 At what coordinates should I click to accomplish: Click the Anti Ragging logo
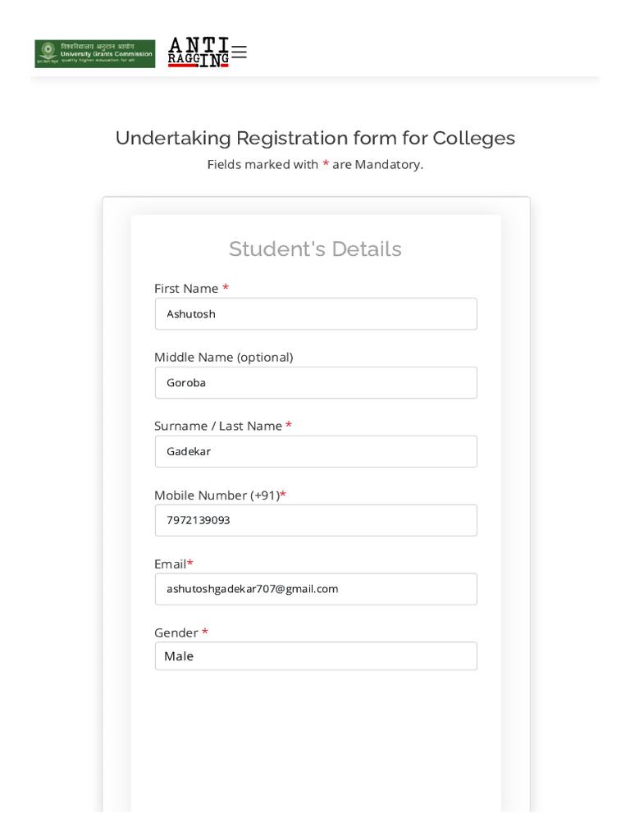[199, 52]
